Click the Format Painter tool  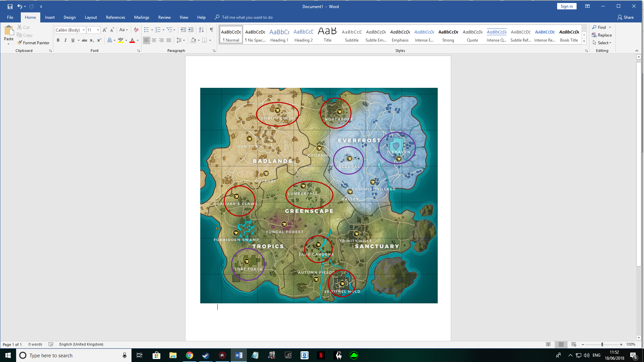(33, 43)
